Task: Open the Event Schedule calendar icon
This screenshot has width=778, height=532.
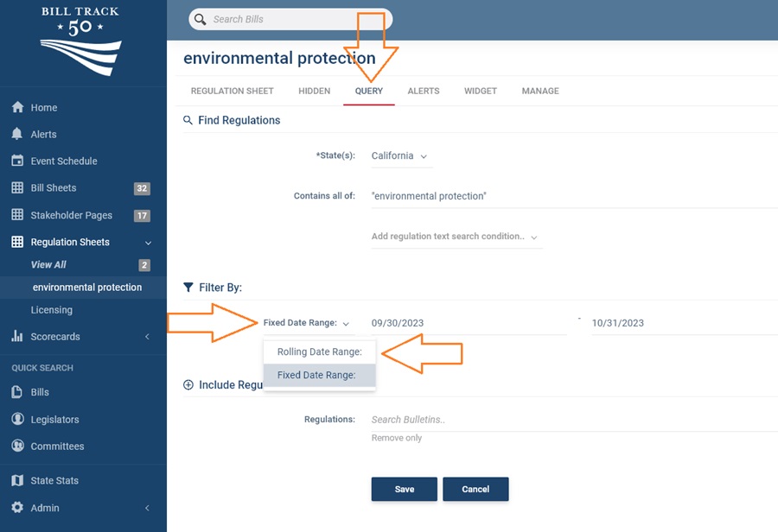Action: 19,161
